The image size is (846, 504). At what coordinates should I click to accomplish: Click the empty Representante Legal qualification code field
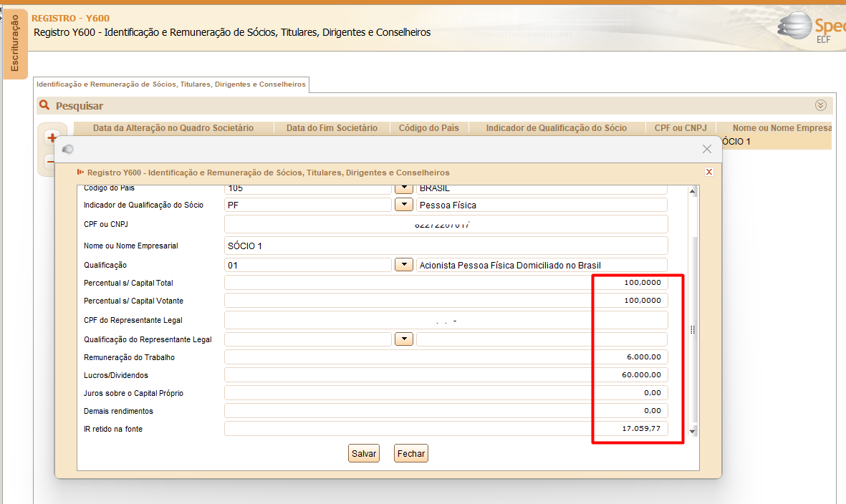coord(307,339)
